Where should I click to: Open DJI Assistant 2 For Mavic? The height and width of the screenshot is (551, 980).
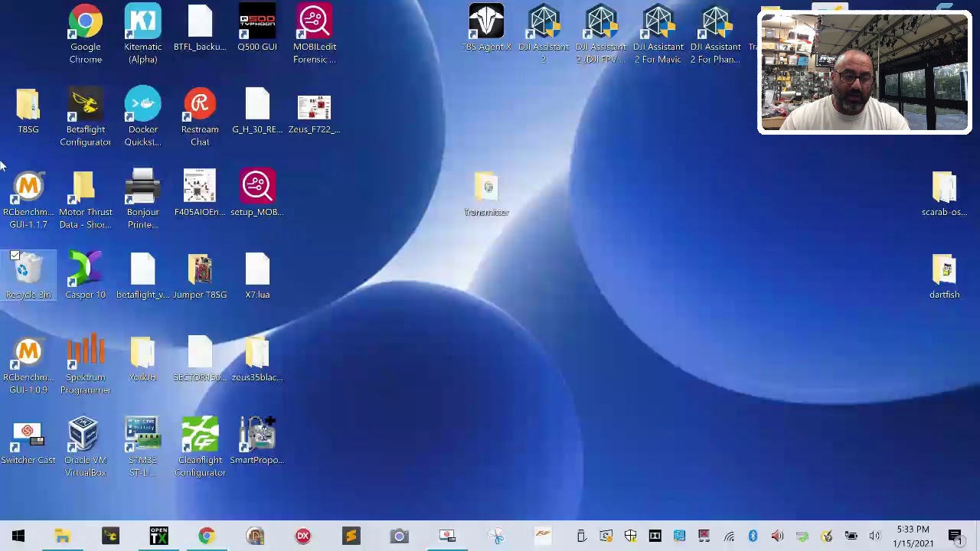tap(658, 34)
